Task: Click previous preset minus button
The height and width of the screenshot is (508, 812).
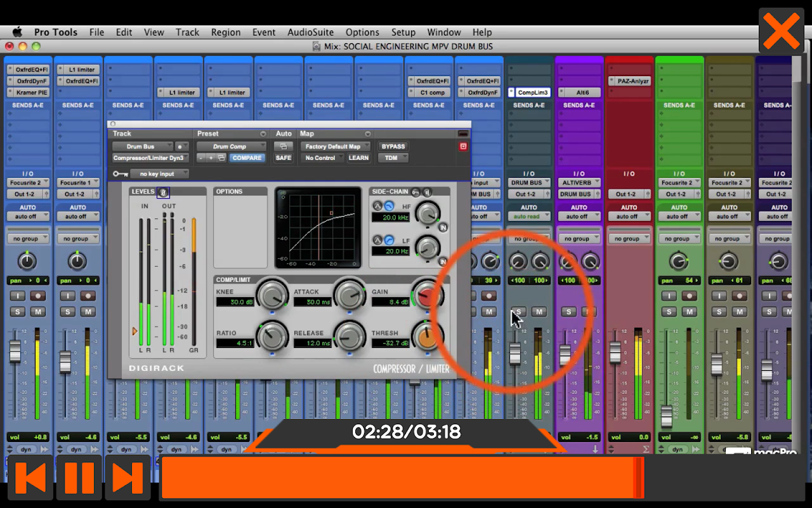Action: pos(200,157)
